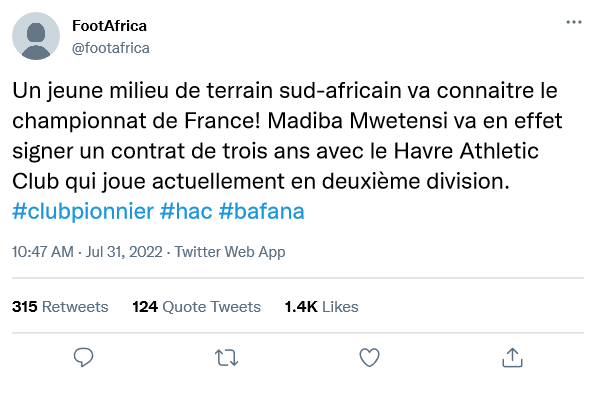Click the 10:47 AM timestamp
The height and width of the screenshot is (394, 596).
click(43, 252)
